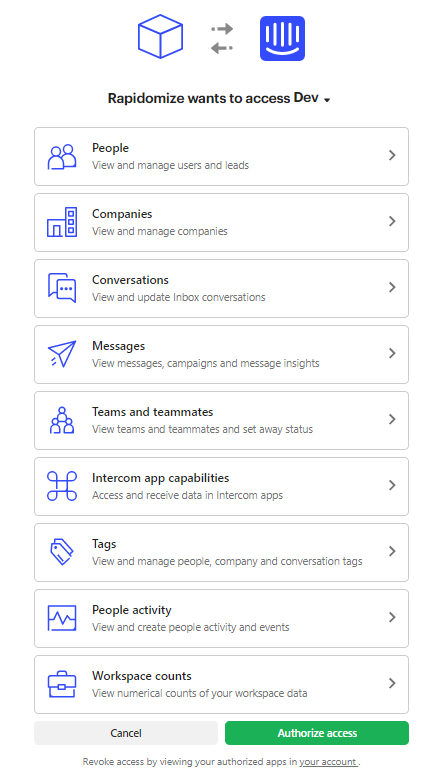Screen dimensions: 444x774
Task: Click 'View and manage people, company and conversation tags'
Action: tap(227, 561)
